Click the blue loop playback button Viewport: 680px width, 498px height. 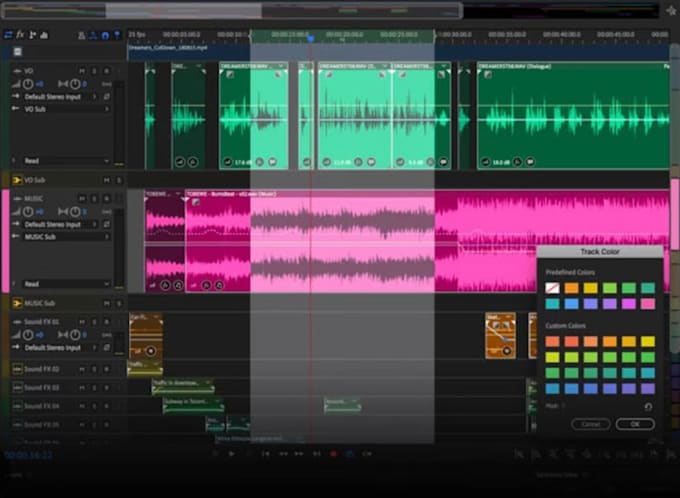[350, 454]
